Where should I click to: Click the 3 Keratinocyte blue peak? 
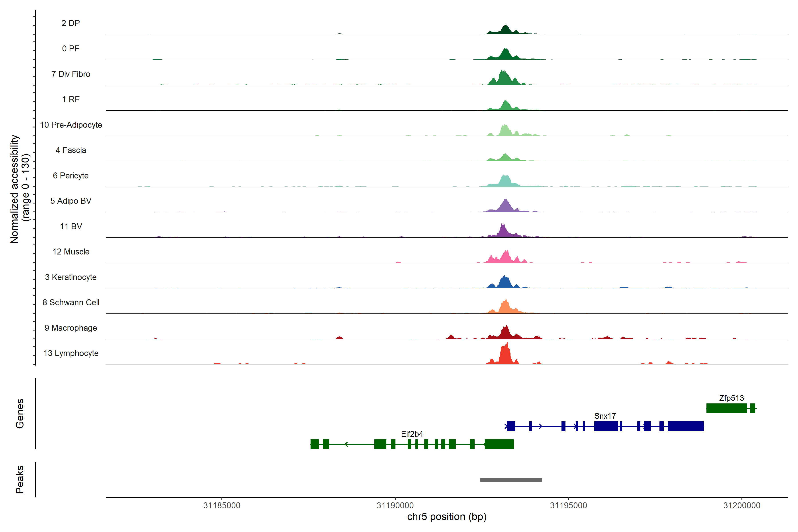point(505,282)
